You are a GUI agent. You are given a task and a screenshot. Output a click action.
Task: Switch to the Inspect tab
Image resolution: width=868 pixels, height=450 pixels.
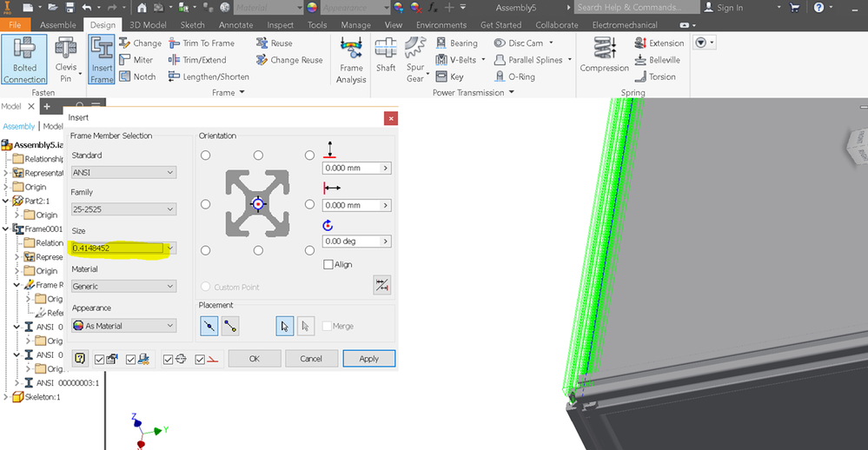280,25
